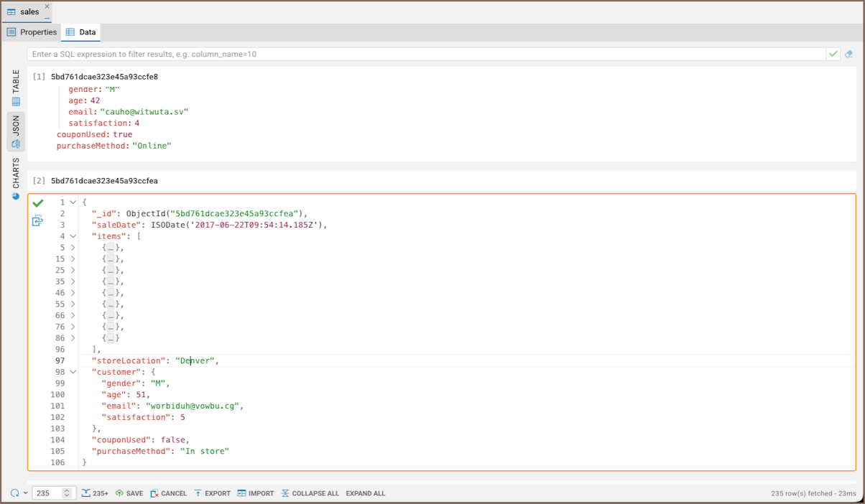Cancel the pending edits
Screen dimensions: 865x504
[169, 493]
